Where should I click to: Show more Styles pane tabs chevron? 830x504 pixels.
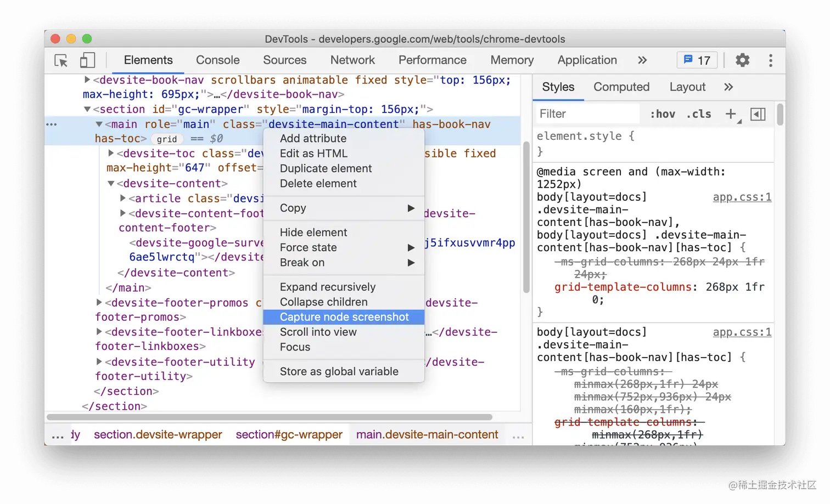click(x=728, y=87)
